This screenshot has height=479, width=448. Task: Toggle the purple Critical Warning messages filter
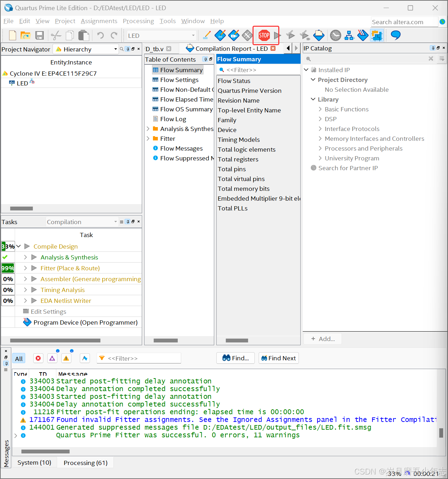[x=52, y=358]
